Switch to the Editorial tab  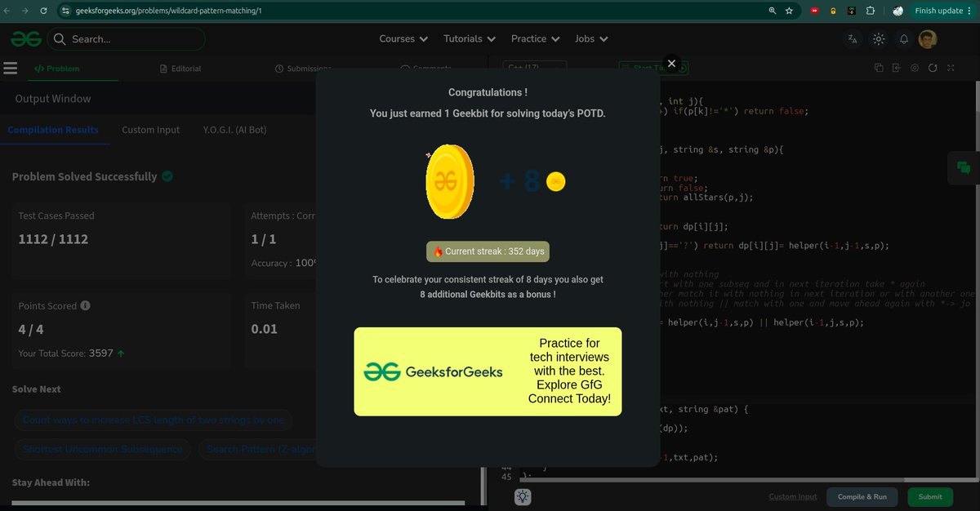(185, 68)
